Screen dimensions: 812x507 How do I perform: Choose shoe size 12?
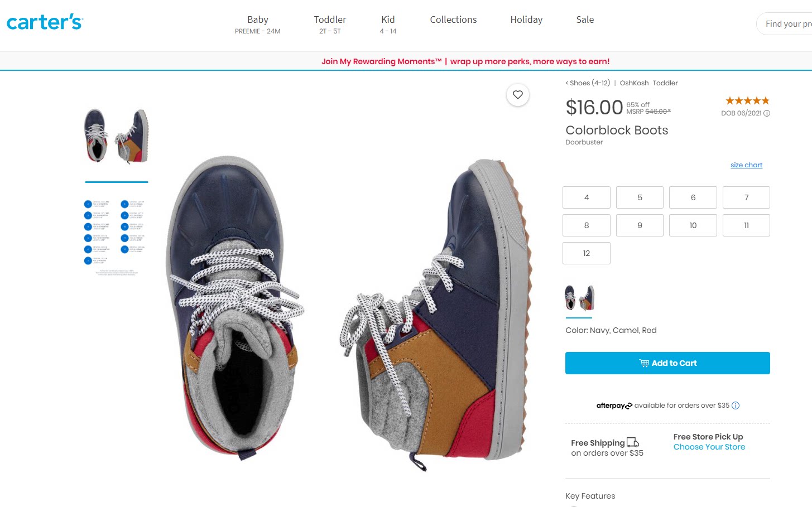(x=586, y=253)
